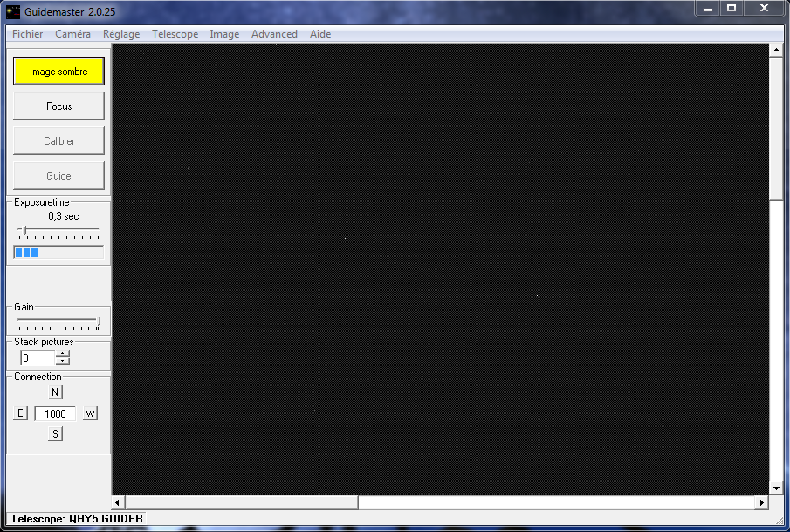Click the Gain slider thumb

99,322
